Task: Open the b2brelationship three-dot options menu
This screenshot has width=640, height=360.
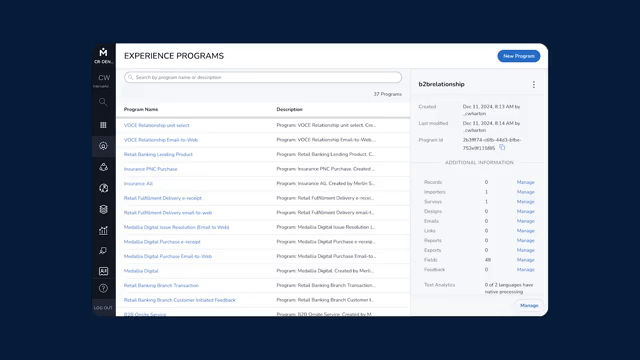Action: coord(533,84)
